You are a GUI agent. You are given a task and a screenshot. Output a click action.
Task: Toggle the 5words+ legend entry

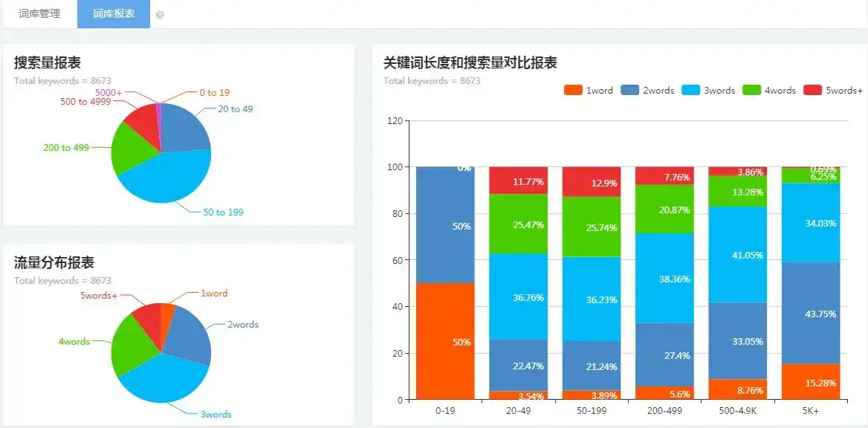[833, 90]
